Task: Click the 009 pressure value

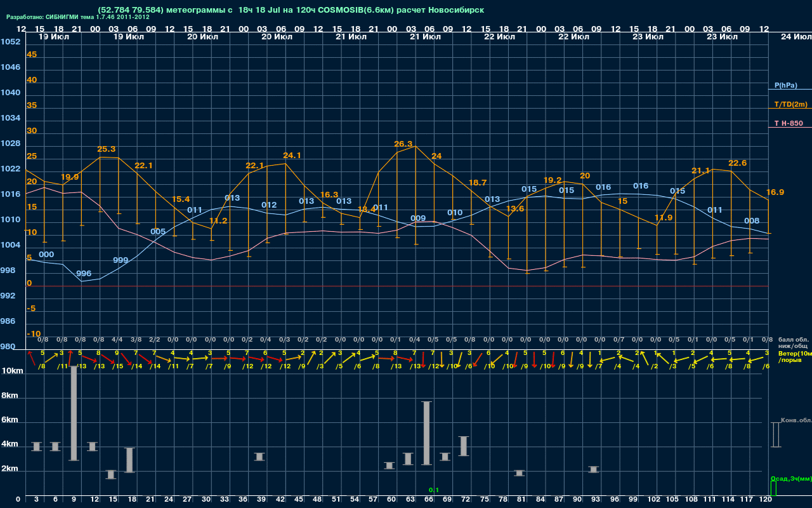Action: pyautogui.click(x=418, y=219)
